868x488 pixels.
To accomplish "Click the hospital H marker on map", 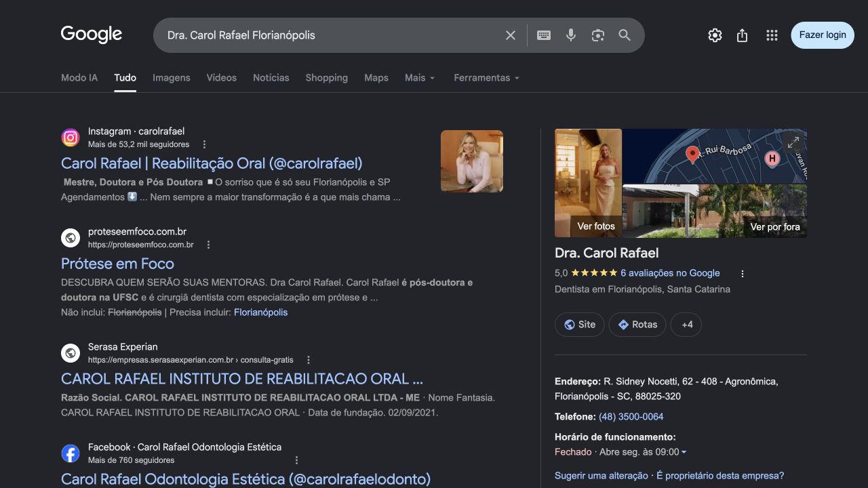I will tap(772, 159).
